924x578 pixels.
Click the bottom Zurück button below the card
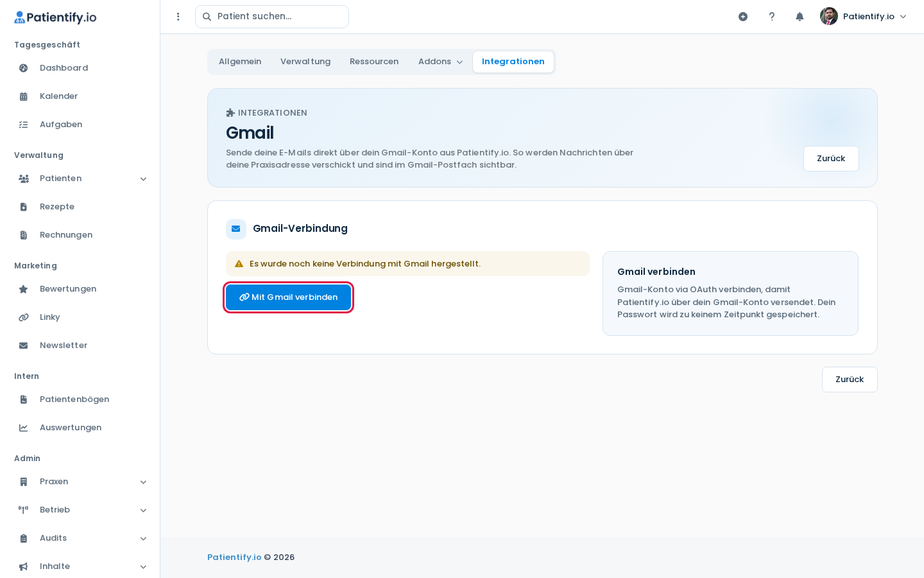[x=850, y=380]
